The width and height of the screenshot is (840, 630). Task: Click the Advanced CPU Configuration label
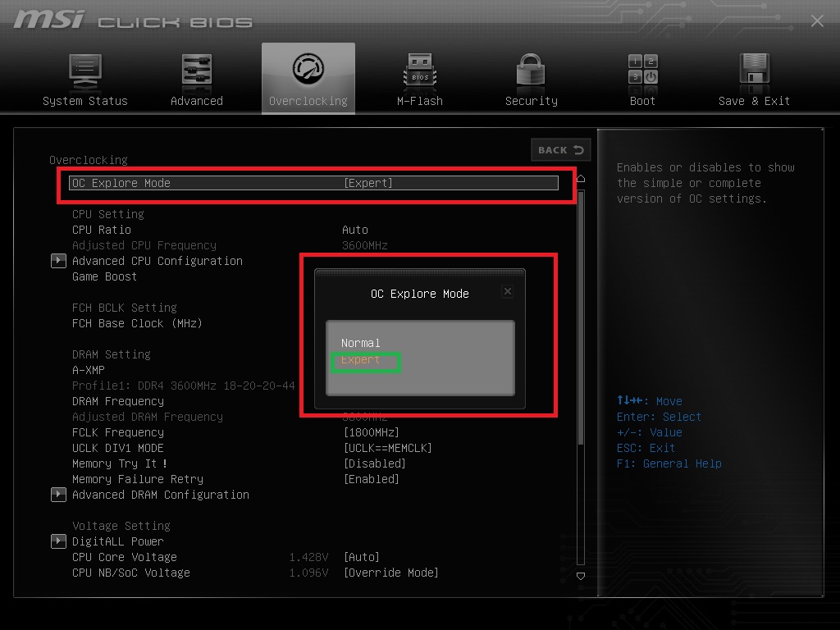point(157,261)
